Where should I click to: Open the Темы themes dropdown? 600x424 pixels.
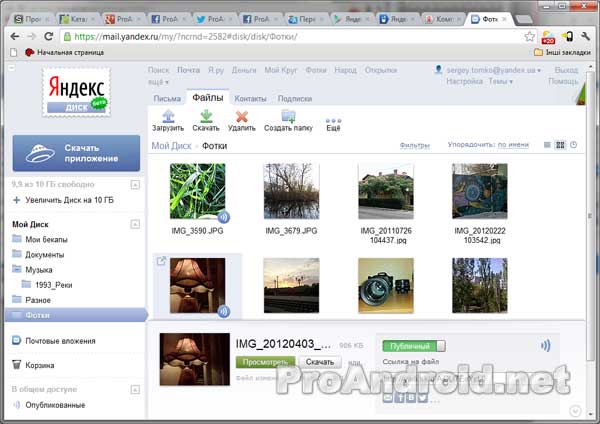(501, 81)
